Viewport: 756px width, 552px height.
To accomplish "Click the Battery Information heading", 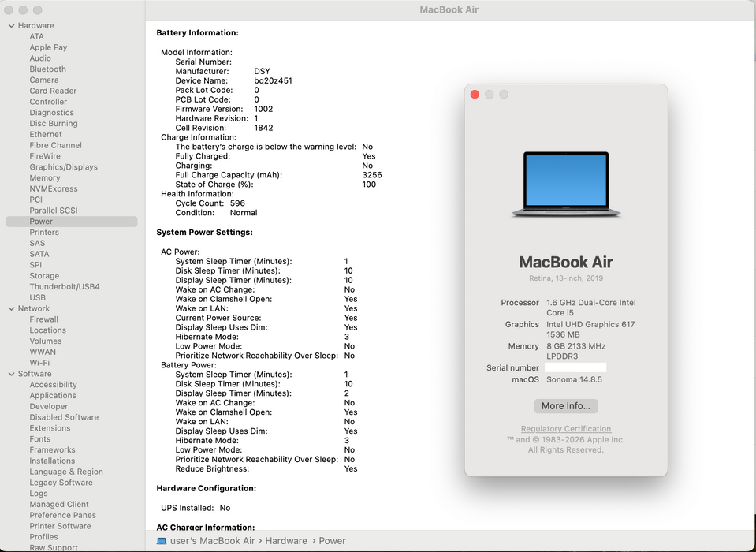I will pos(198,33).
